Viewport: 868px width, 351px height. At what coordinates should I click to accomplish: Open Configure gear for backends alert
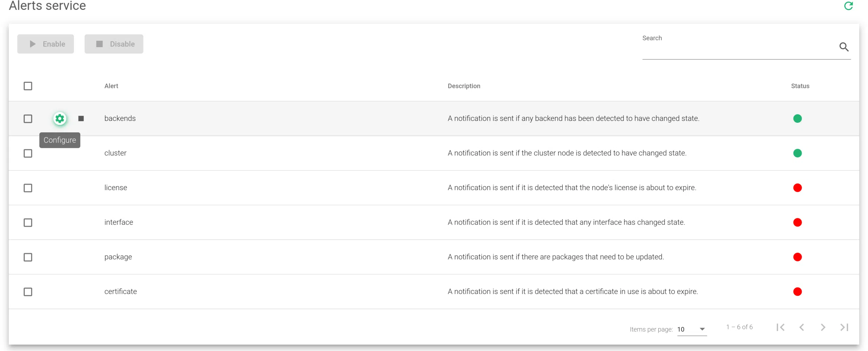pos(60,118)
